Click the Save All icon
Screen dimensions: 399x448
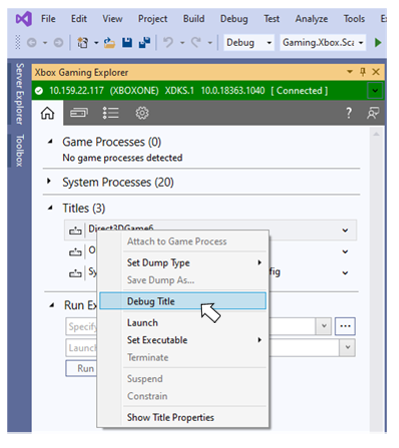pos(145,43)
